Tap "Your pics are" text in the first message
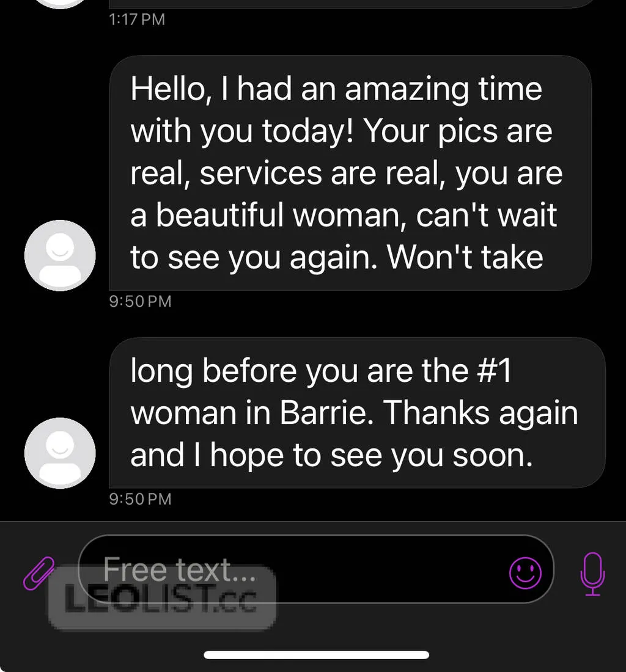 [x=458, y=131]
